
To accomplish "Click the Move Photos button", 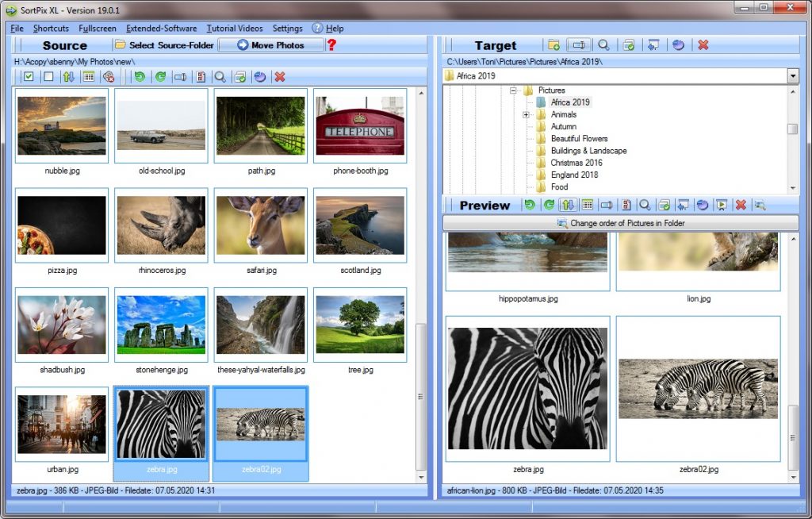I will point(270,45).
